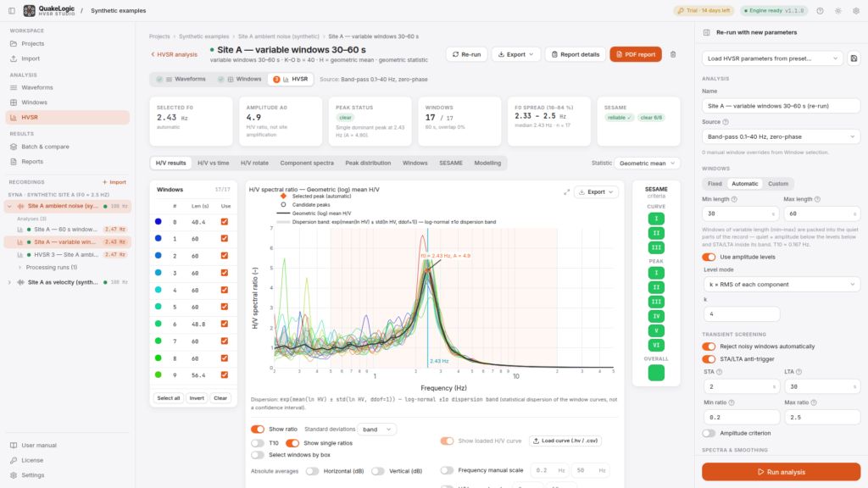Uncheck Use for window 3
The width and height of the screenshot is (868, 488).
click(224, 273)
